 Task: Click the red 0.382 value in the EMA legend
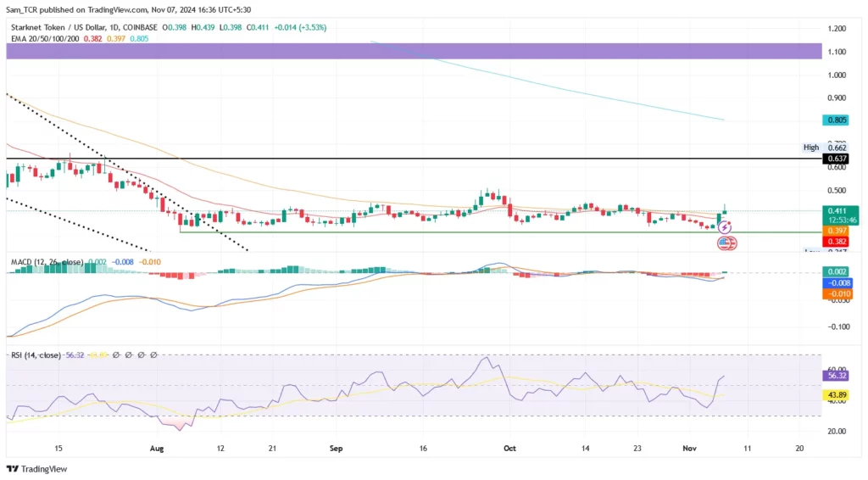(x=92, y=39)
